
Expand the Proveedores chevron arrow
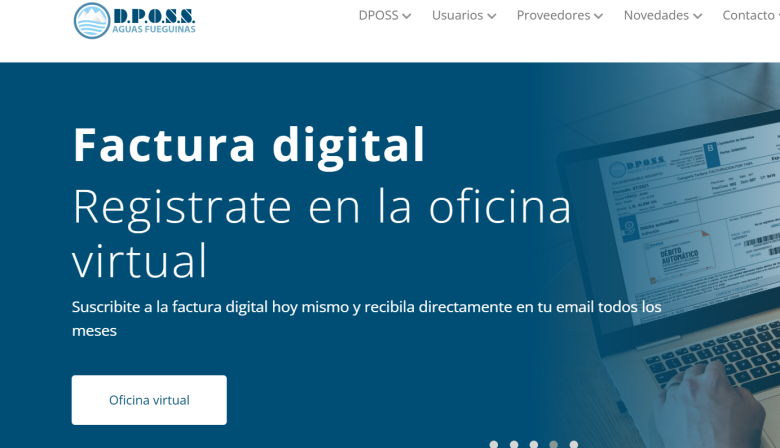point(598,16)
